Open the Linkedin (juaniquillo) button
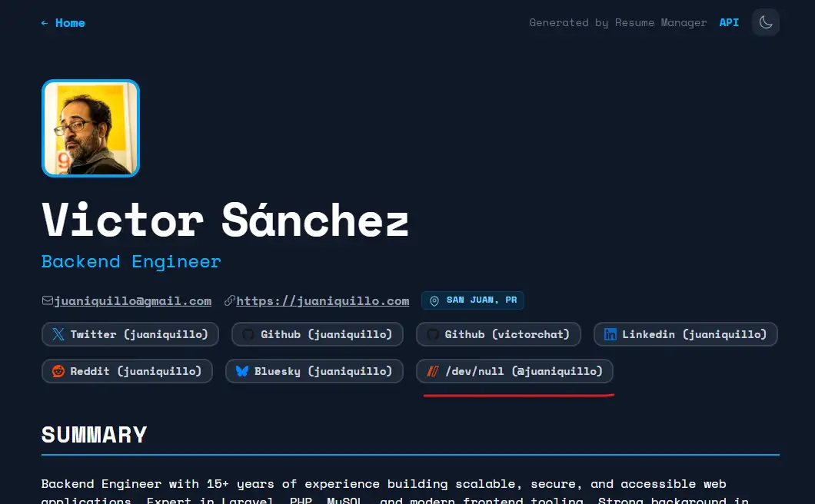Image resolution: width=815 pixels, height=504 pixels. pyautogui.click(x=686, y=334)
